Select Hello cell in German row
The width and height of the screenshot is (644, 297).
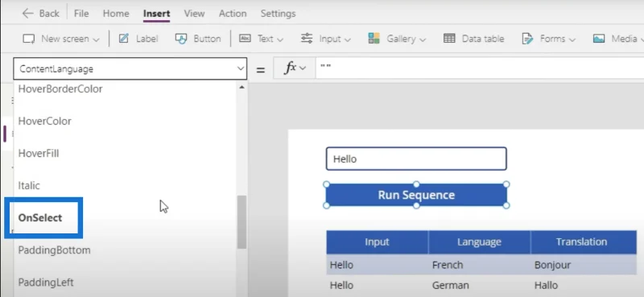378,285
